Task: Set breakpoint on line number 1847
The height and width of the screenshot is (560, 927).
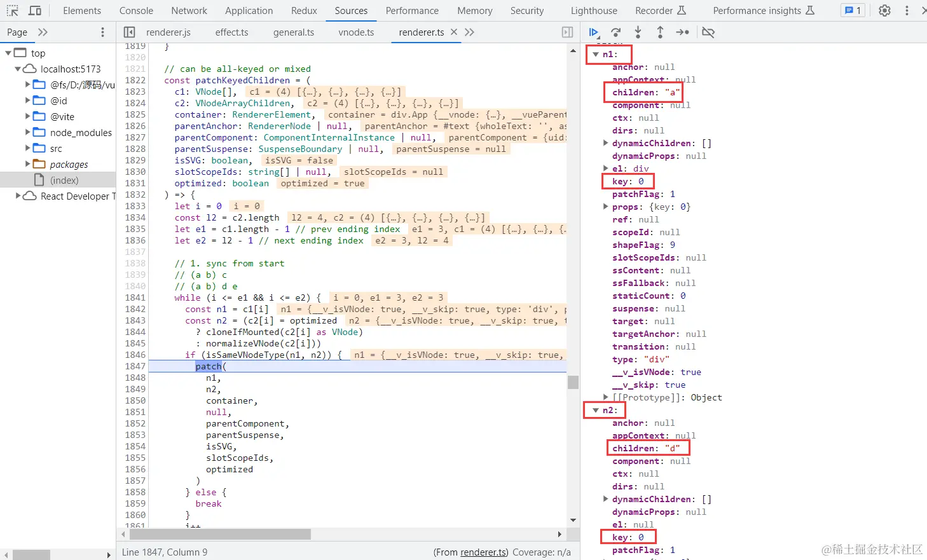Action: click(135, 367)
